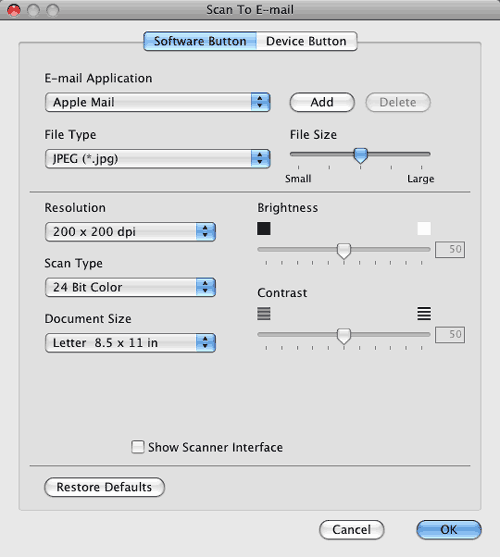Click the Contrast value field showing 50
Image resolution: width=500 pixels, height=557 pixels.
click(x=450, y=335)
